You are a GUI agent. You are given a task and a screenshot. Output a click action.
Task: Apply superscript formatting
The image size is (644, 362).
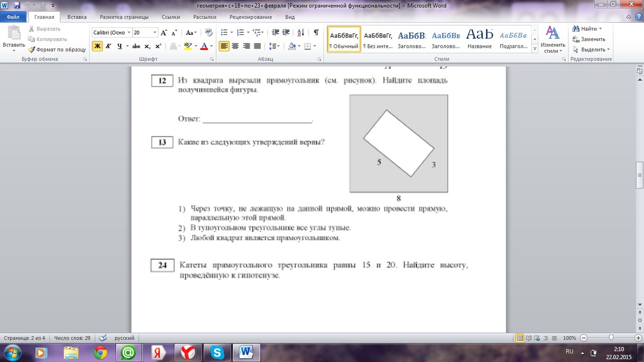158,46
